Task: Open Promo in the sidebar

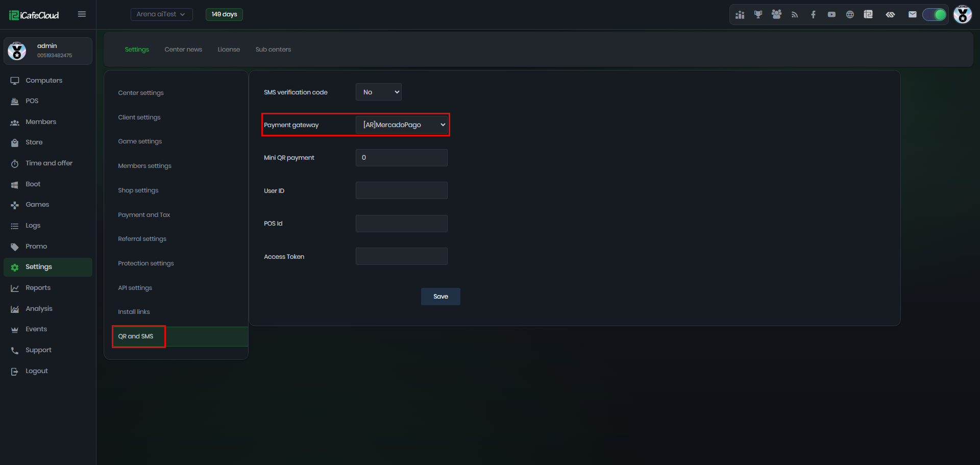Action: click(x=48, y=247)
